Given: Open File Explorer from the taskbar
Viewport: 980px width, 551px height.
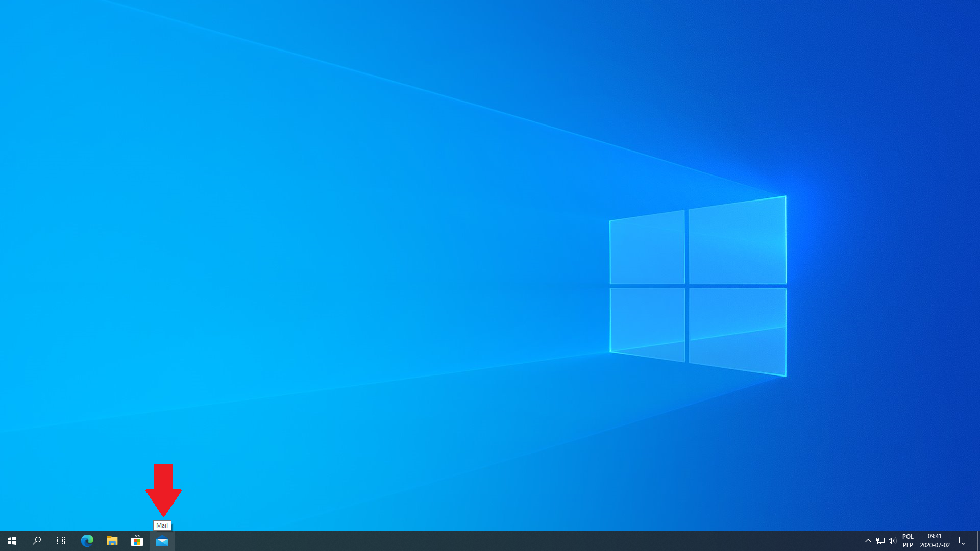Looking at the screenshot, I should click(112, 541).
